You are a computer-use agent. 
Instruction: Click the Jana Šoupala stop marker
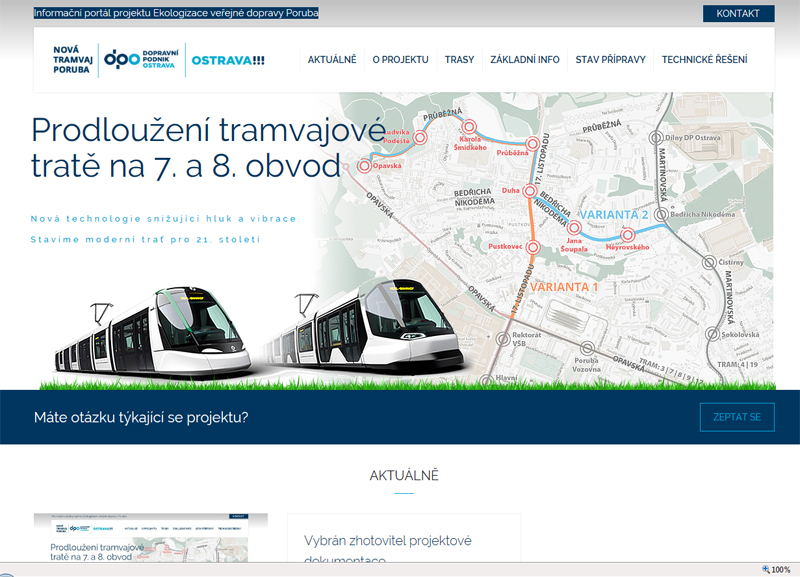pos(574,227)
